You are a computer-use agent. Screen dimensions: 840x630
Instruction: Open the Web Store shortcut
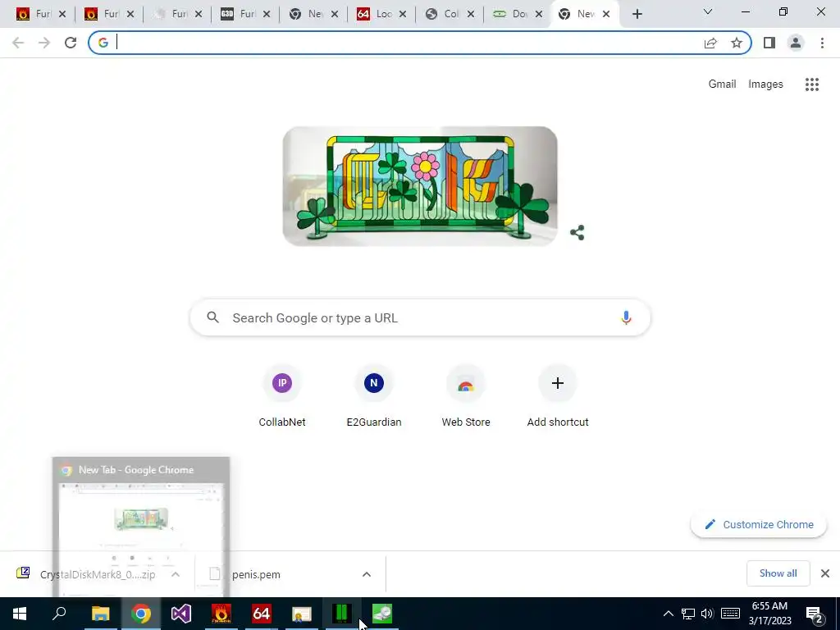(466, 396)
